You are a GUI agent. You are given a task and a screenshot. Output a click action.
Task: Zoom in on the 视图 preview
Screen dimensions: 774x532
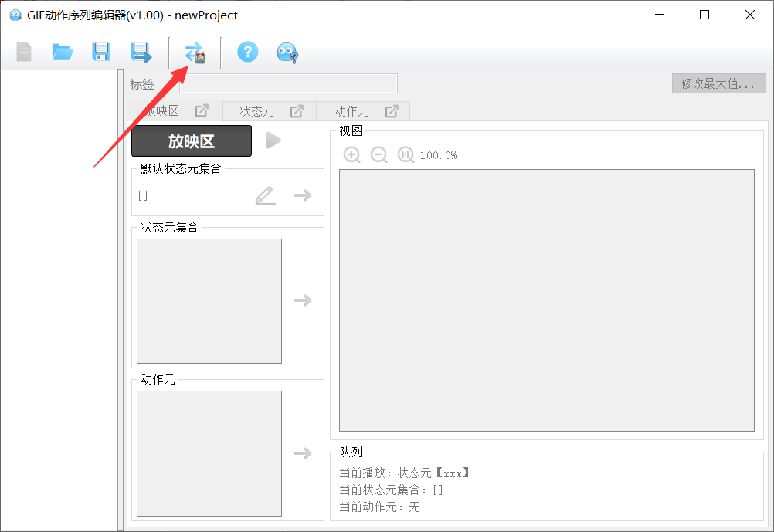click(352, 155)
